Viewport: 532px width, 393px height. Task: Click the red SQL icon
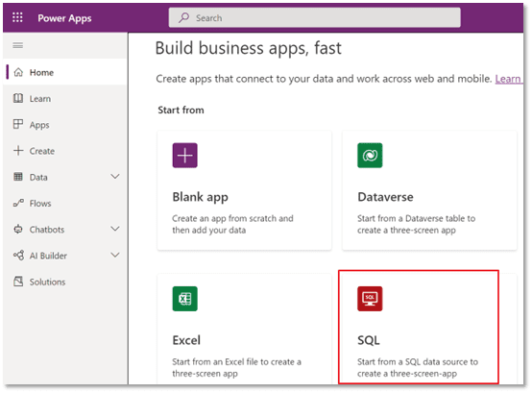(x=370, y=299)
